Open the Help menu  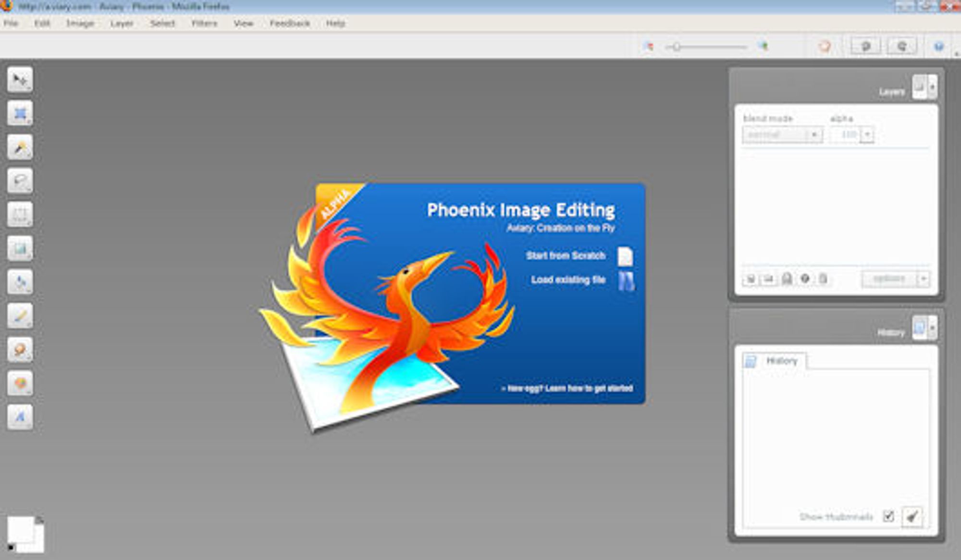[x=335, y=23]
